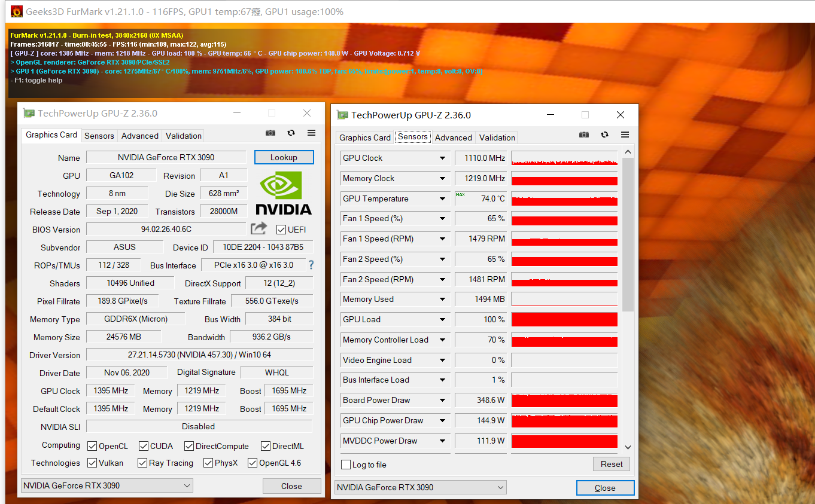Screen dimensions: 815x504
Task: Click Close button at bottom of Sensors window
Action: pyautogui.click(x=605, y=488)
